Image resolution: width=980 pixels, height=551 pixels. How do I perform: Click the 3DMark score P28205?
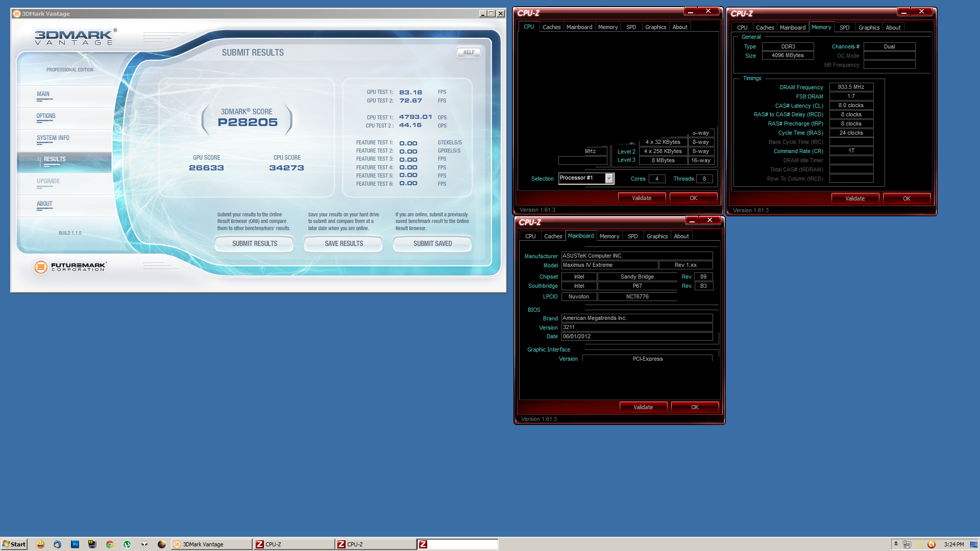pos(248,122)
